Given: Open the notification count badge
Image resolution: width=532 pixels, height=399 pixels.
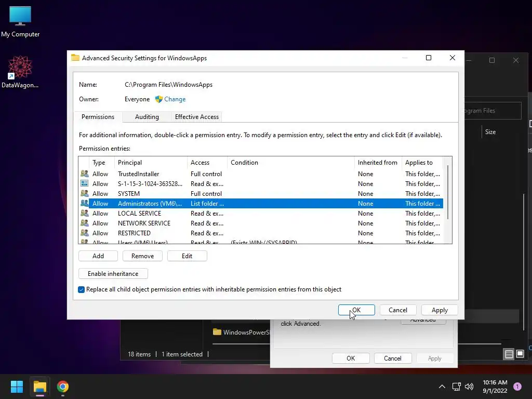Looking at the screenshot, I should (517, 387).
